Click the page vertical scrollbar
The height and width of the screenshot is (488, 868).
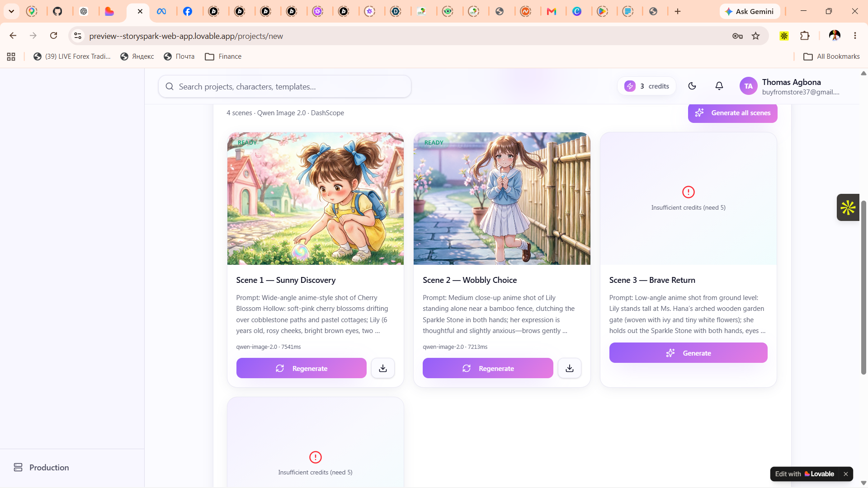tap(863, 287)
